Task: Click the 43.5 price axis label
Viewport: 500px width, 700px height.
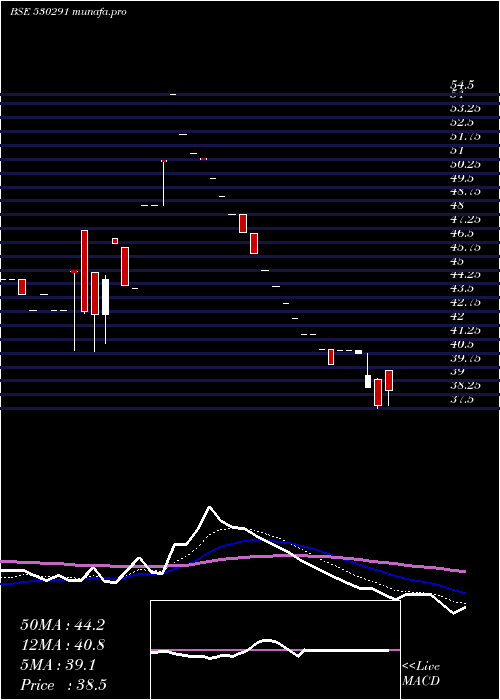Action: (462, 288)
